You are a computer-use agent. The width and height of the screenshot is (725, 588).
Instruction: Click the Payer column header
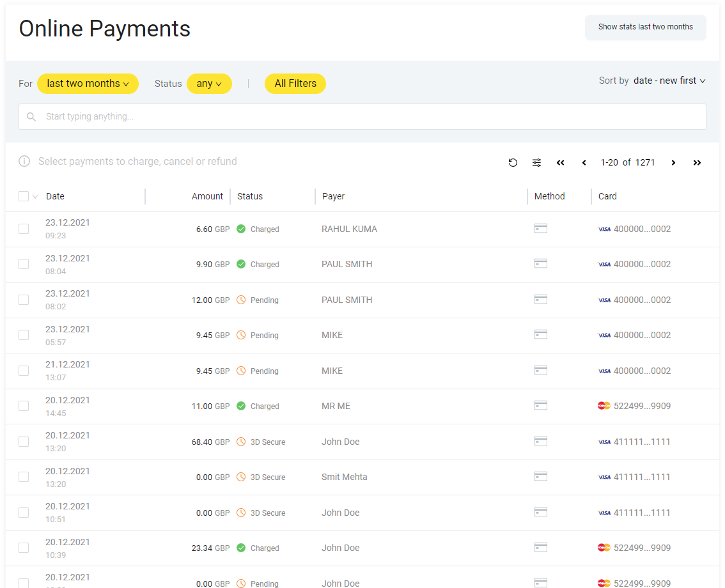[x=333, y=196]
